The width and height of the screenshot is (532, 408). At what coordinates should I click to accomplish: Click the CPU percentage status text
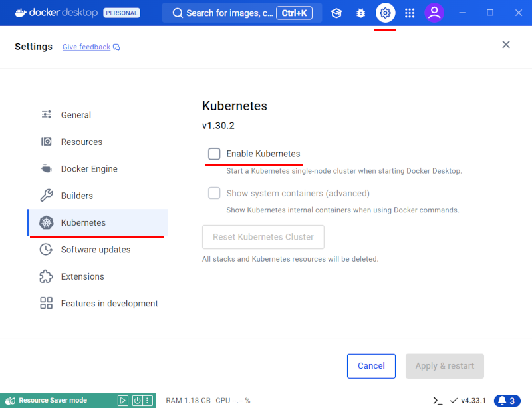click(x=233, y=401)
